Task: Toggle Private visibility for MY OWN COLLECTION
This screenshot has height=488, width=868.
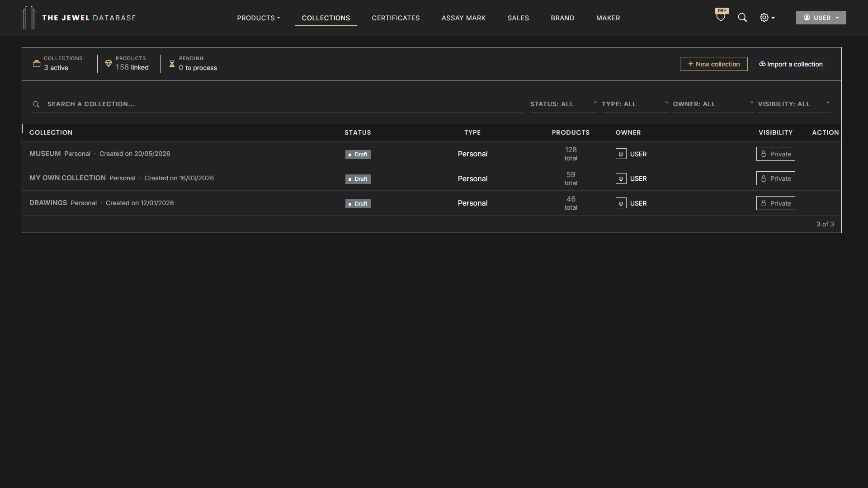Action: [x=776, y=178]
